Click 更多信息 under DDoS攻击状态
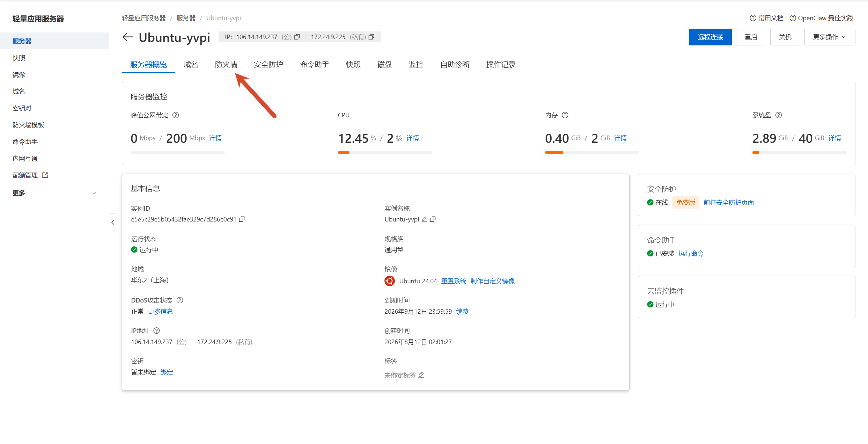868x444 pixels. click(x=160, y=311)
